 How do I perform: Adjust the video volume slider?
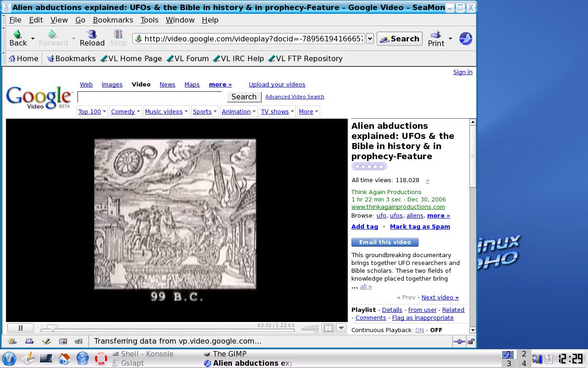[x=310, y=328]
